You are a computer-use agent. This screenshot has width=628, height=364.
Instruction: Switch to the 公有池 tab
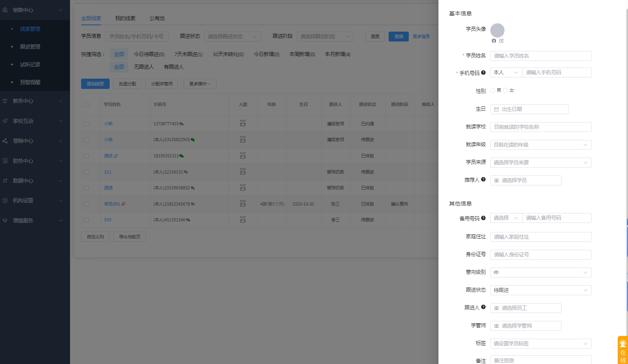(x=157, y=18)
